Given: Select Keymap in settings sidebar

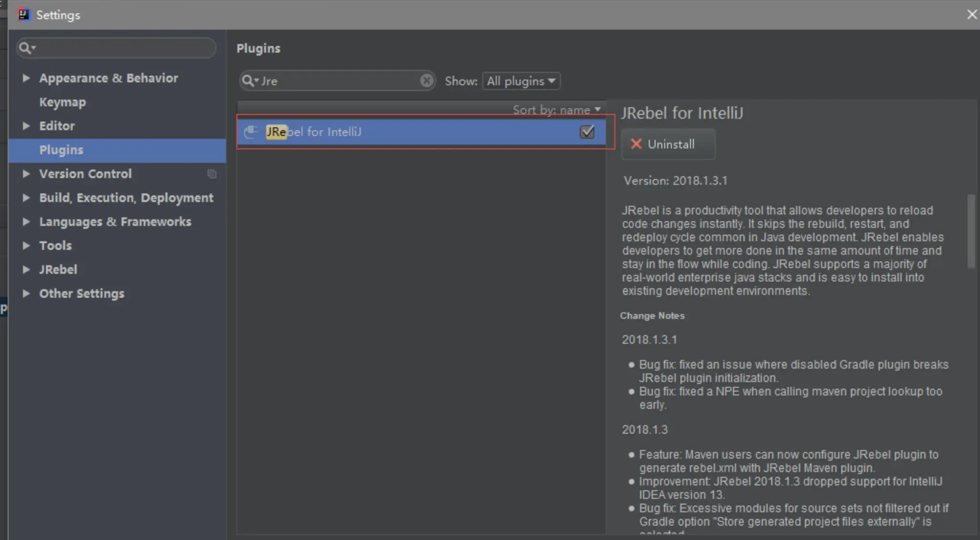Looking at the screenshot, I should pos(62,102).
